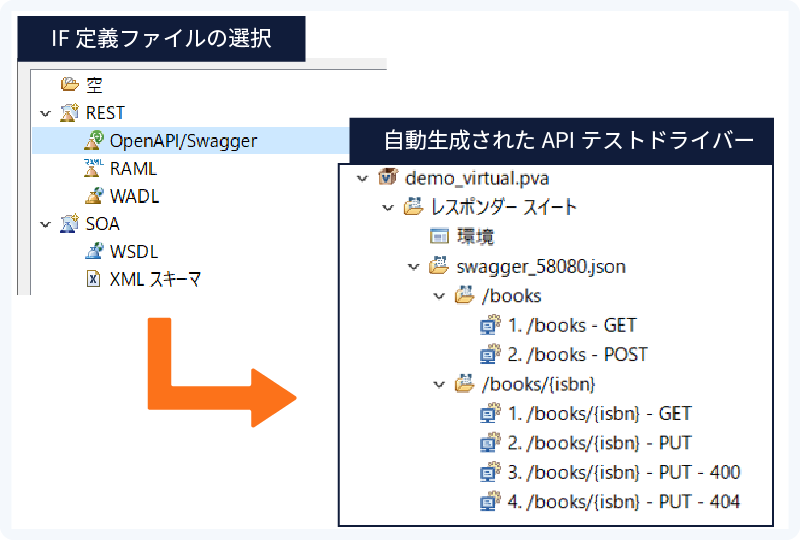
Task: Select 1. /books/{isbn} - GET responder
Action: (599, 413)
